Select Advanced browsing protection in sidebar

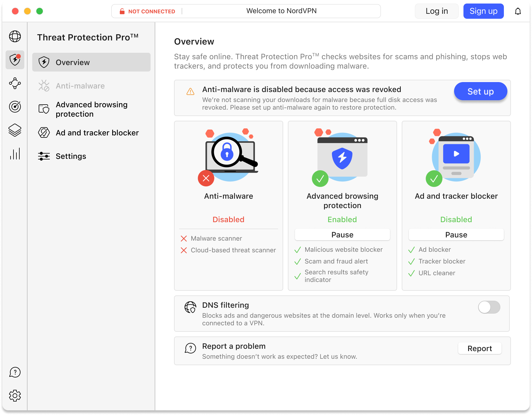[x=92, y=109]
